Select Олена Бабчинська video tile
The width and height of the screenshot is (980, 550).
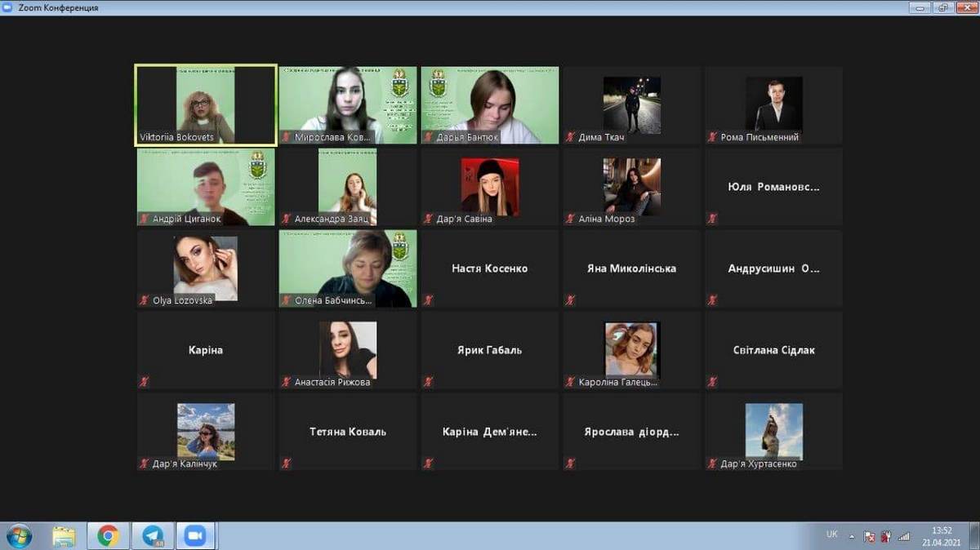(x=348, y=268)
